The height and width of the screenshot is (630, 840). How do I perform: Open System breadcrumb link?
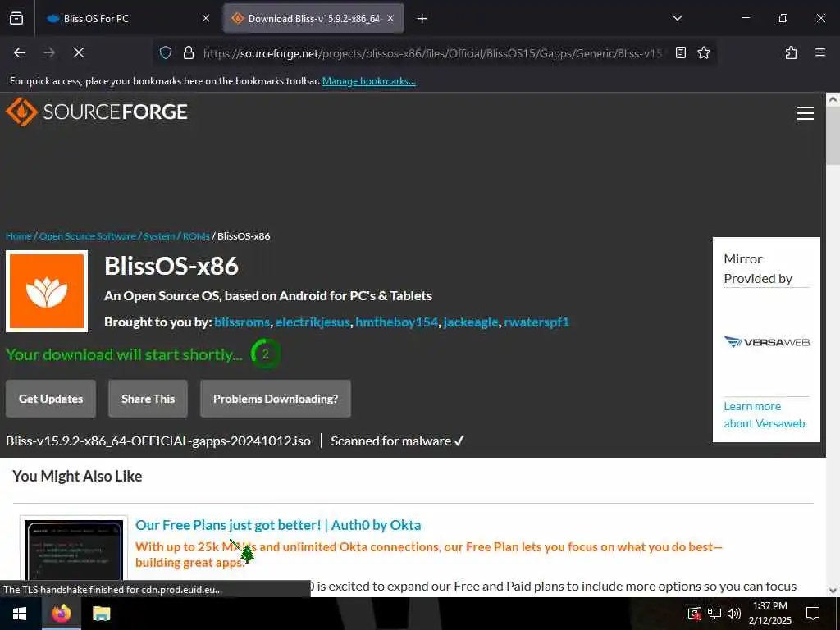tap(159, 236)
